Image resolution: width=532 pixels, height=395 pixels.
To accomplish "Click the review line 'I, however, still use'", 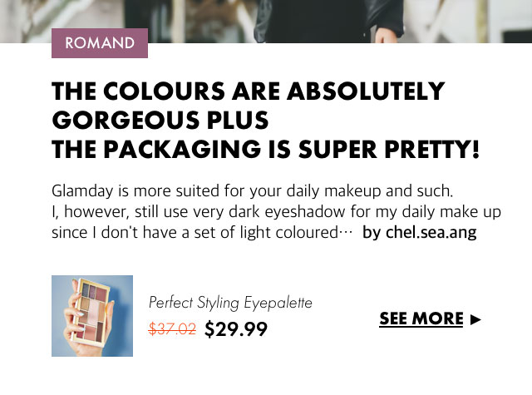I will (x=276, y=212).
